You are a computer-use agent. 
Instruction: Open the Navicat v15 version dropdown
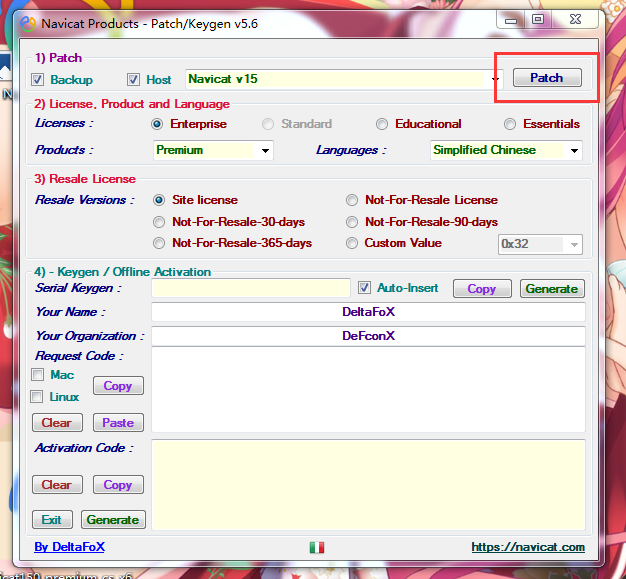(x=496, y=79)
